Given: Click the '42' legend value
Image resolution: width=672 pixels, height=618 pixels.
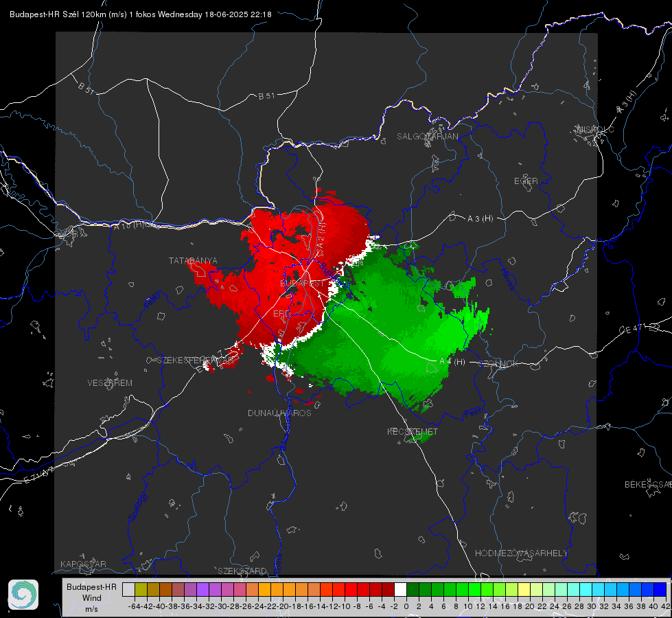Looking at the screenshot, I should click(x=665, y=606).
